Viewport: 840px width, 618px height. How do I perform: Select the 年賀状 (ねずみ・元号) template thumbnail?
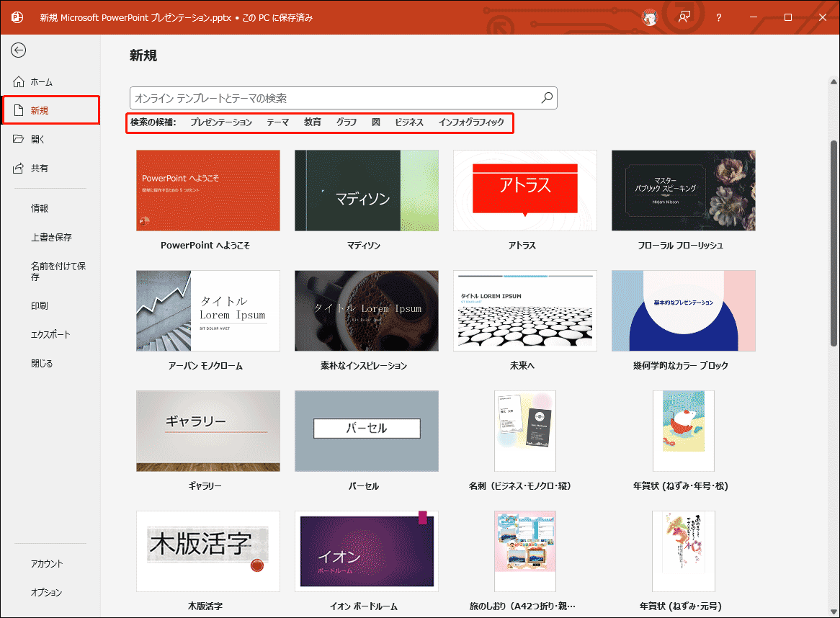click(684, 551)
